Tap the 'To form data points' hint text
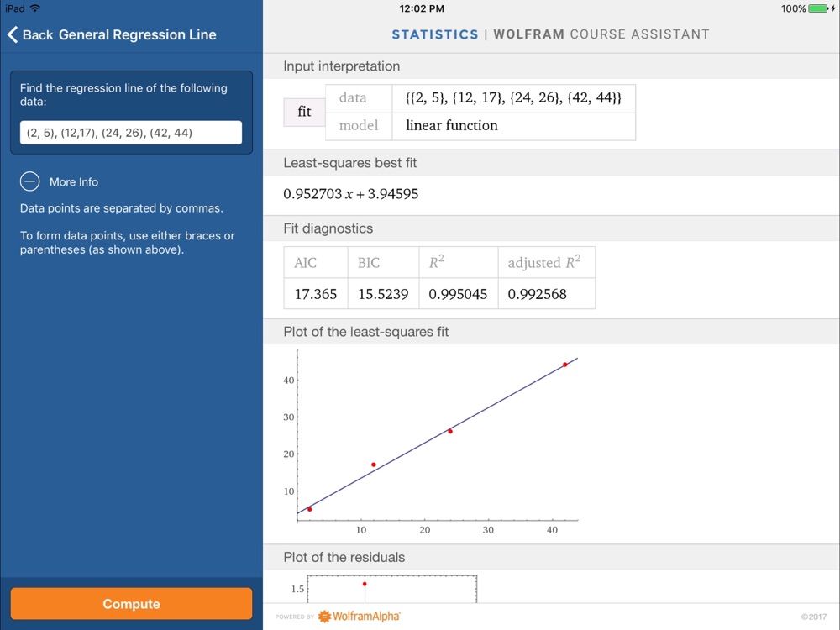Image resolution: width=840 pixels, height=630 pixels. [128, 243]
